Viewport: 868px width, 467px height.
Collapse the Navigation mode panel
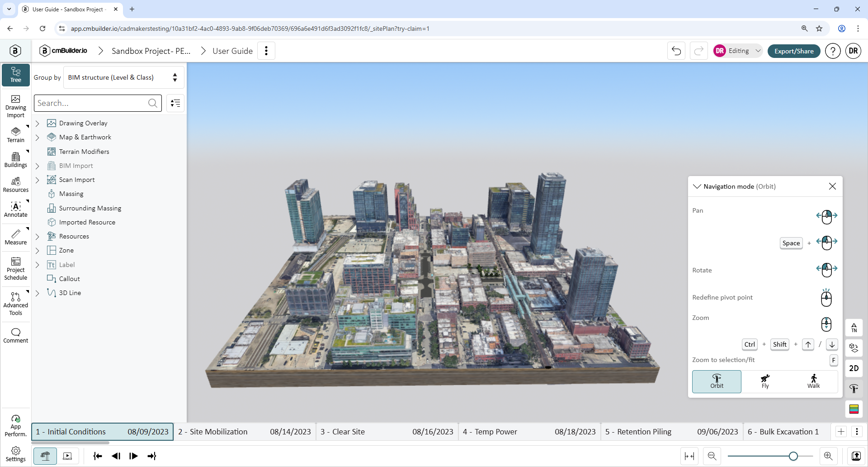click(697, 186)
